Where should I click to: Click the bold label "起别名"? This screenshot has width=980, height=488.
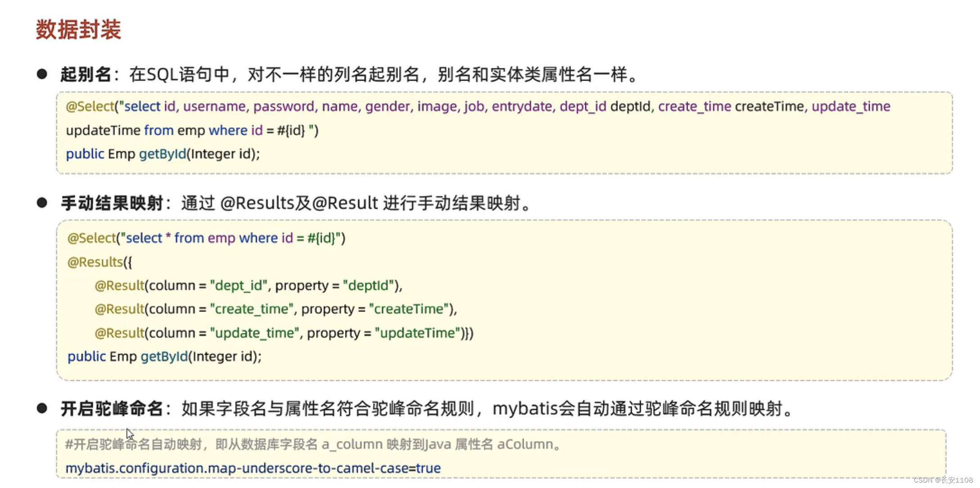coord(86,74)
